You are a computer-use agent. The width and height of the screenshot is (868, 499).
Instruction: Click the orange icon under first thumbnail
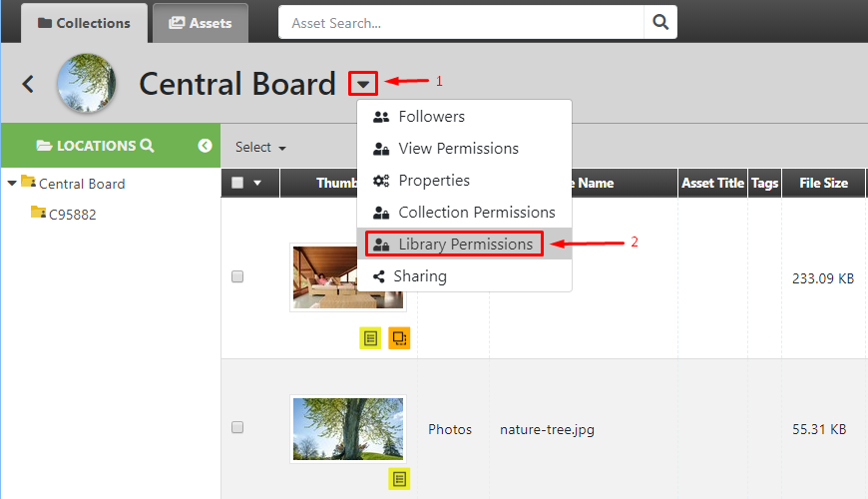tap(399, 338)
